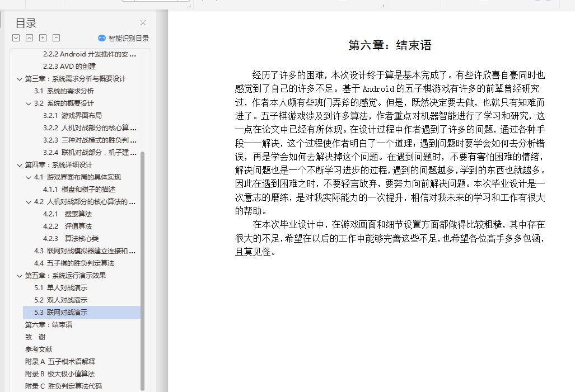This screenshot has height=392, width=575.
Task: Open 参考文献 outline entry
Action: pos(39,349)
